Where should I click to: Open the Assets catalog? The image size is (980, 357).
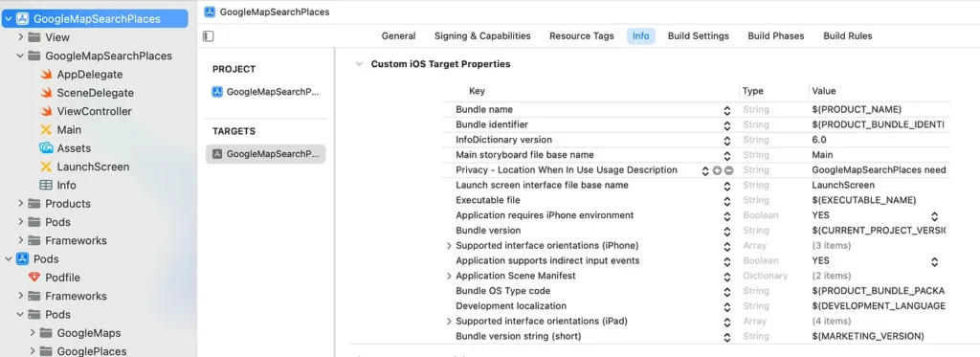(x=66, y=148)
